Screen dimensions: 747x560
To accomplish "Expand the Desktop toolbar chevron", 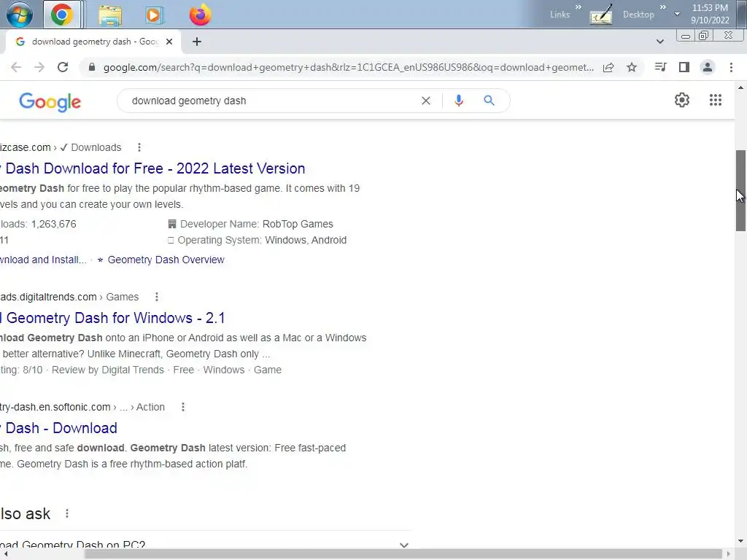I will 662,7.
